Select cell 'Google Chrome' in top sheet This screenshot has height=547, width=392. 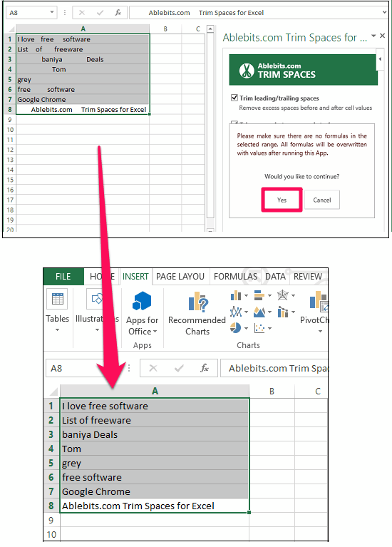pyautogui.click(x=83, y=99)
